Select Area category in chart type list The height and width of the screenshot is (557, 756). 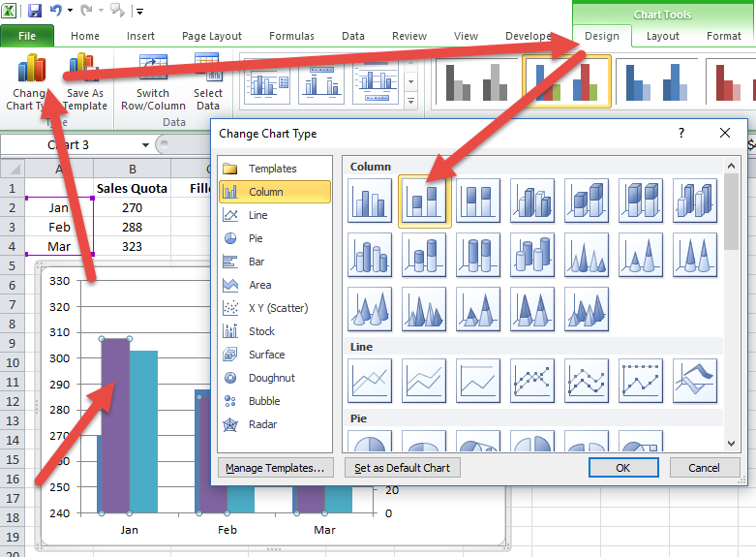[275, 285]
